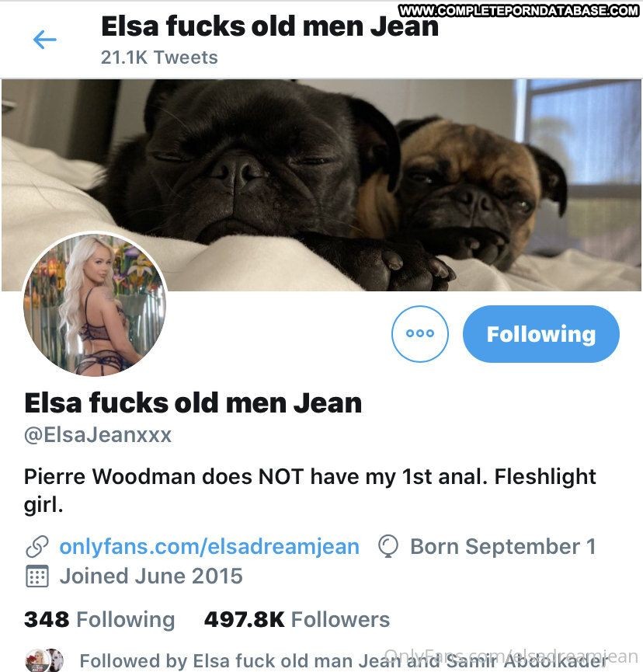Viewport: 643px width, 672px height.
Task: Click the 21.1K Tweets count header
Action: (159, 57)
